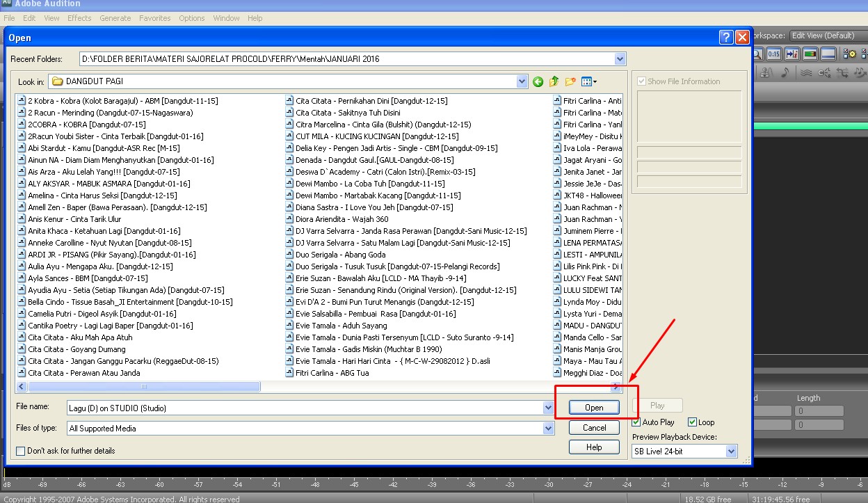Select file 2 Kobra - Kobra (Kolot Baragajul)
This screenshot has height=503, width=868.
117,101
